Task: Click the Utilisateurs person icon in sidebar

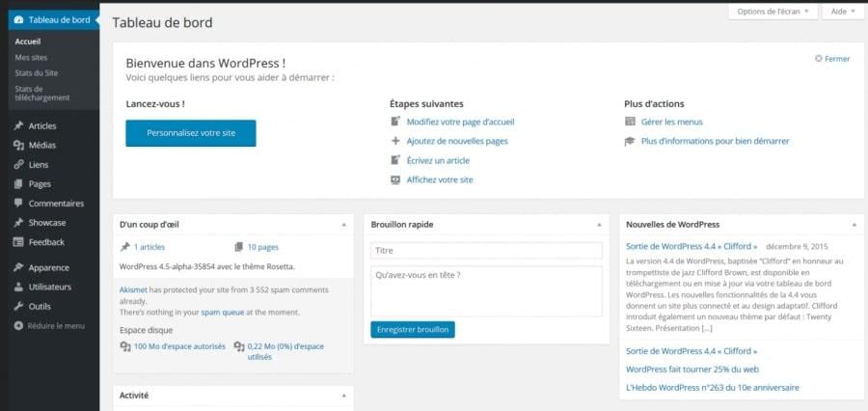Action: [x=18, y=287]
